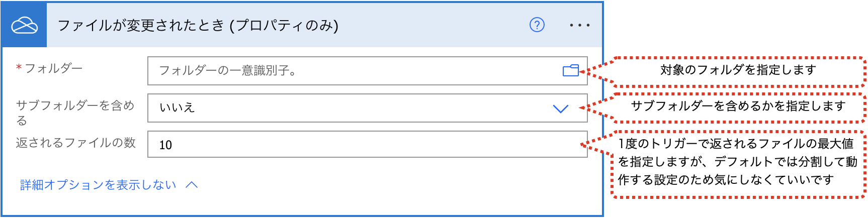Viewport: 868px width, 219px height.
Task: Click the サブフォルダーを含めるかを指定します annotation box
Action: coord(738,107)
